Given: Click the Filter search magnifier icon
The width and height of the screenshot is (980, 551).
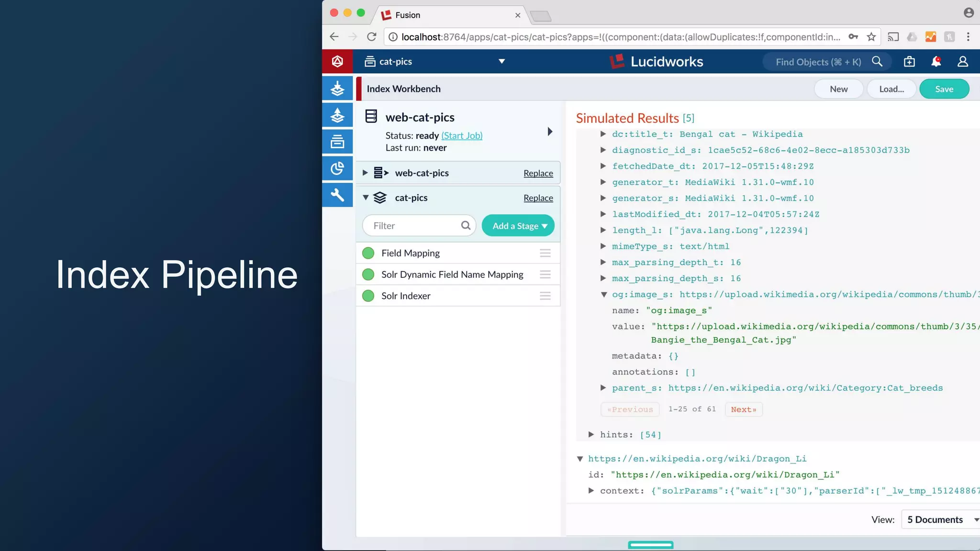Looking at the screenshot, I should pos(466,225).
